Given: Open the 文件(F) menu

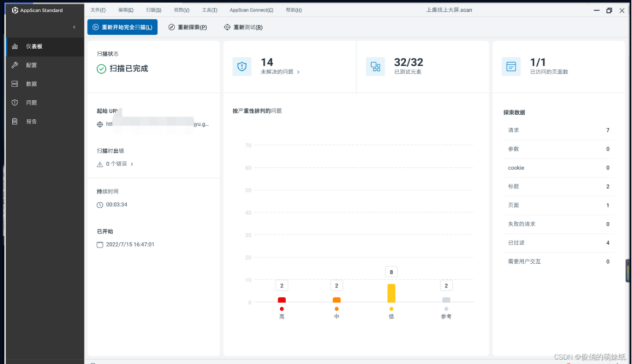Looking at the screenshot, I should pyautogui.click(x=98, y=10).
